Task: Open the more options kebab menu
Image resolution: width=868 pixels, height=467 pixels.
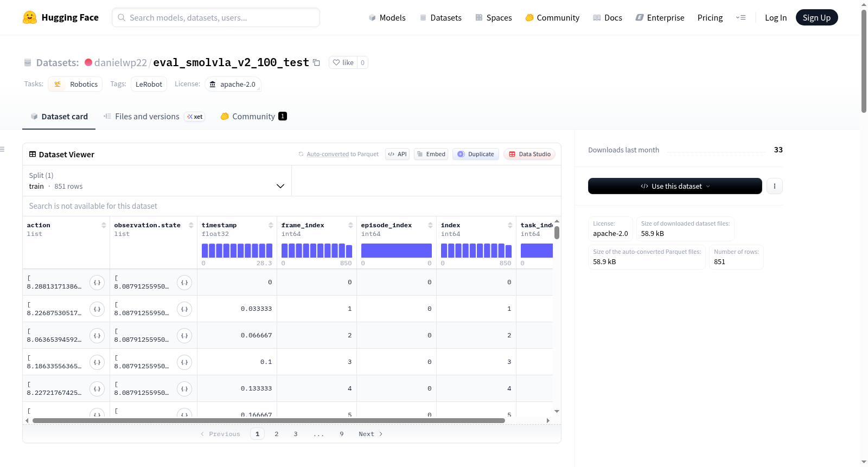Action: [775, 186]
